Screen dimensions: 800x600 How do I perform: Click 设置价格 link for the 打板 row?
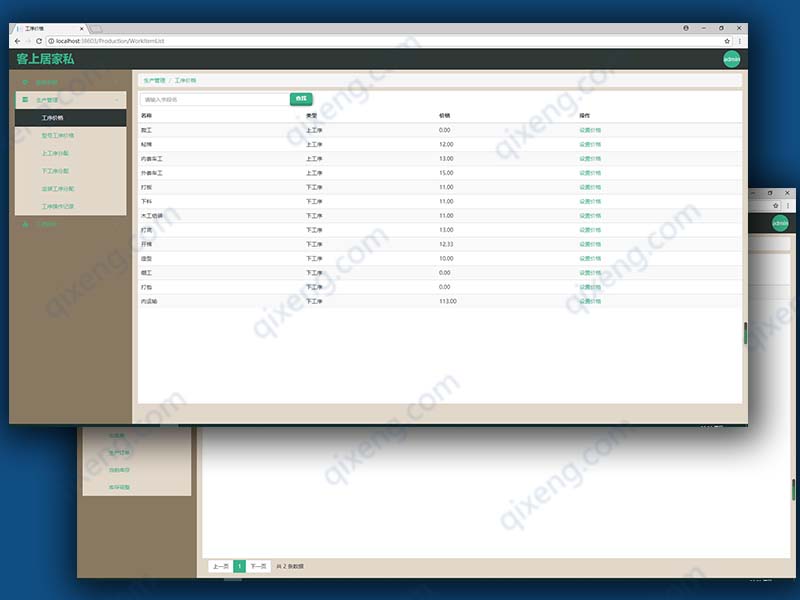[x=590, y=187]
